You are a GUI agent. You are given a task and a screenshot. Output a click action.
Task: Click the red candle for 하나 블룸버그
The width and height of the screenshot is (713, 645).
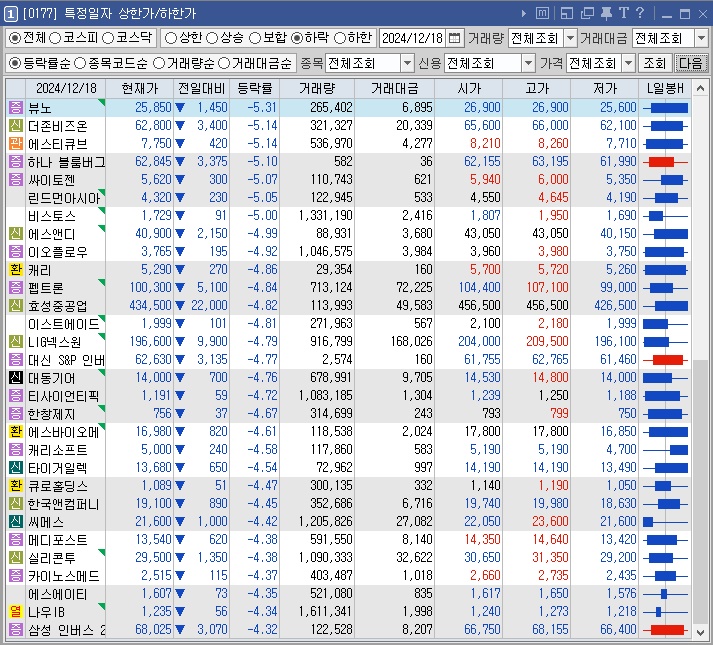(x=666, y=162)
